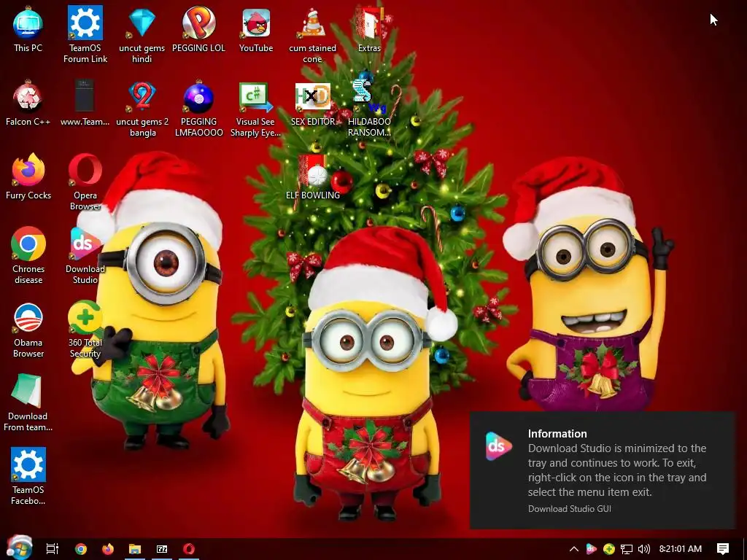Viewport: 747px width, 560px height.
Task: Click the Download Studio Information notification
Action: pos(603,470)
